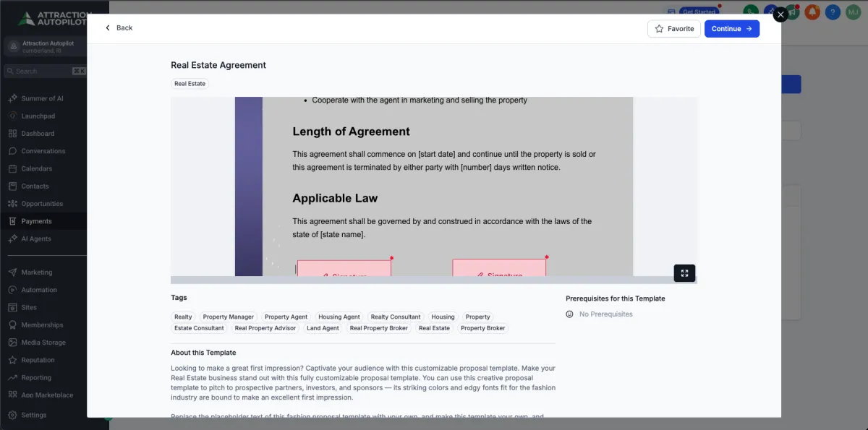Mark the template as Favorite
Image resolution: width=868 pixels, height=430 pixels.
point(674,29)
